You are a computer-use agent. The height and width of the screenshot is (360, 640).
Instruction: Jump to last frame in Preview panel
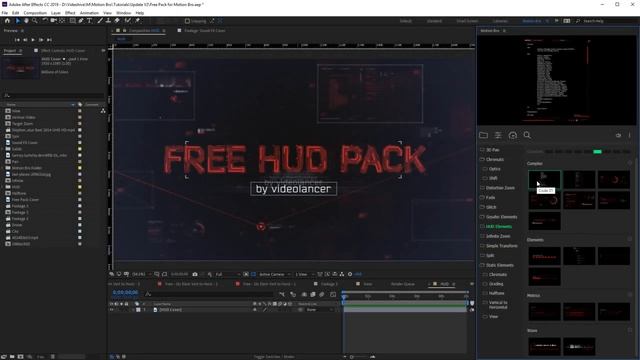click(49, 40)
